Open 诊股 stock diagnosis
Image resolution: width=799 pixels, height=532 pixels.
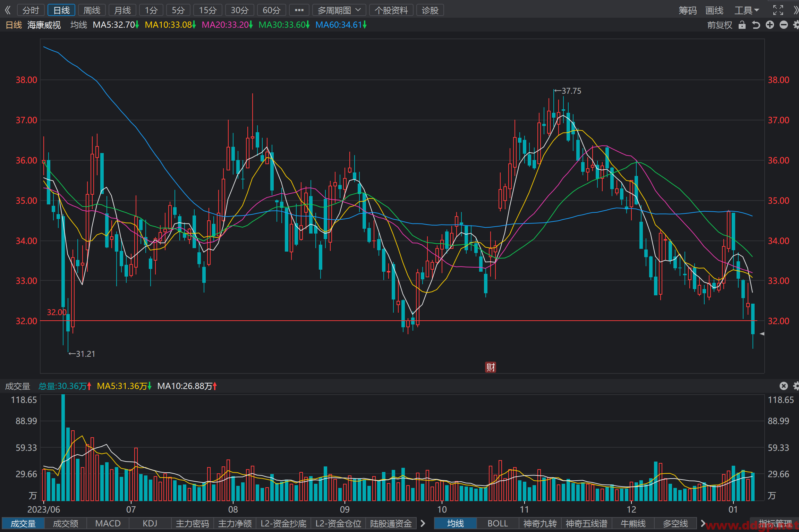(430, 10)
